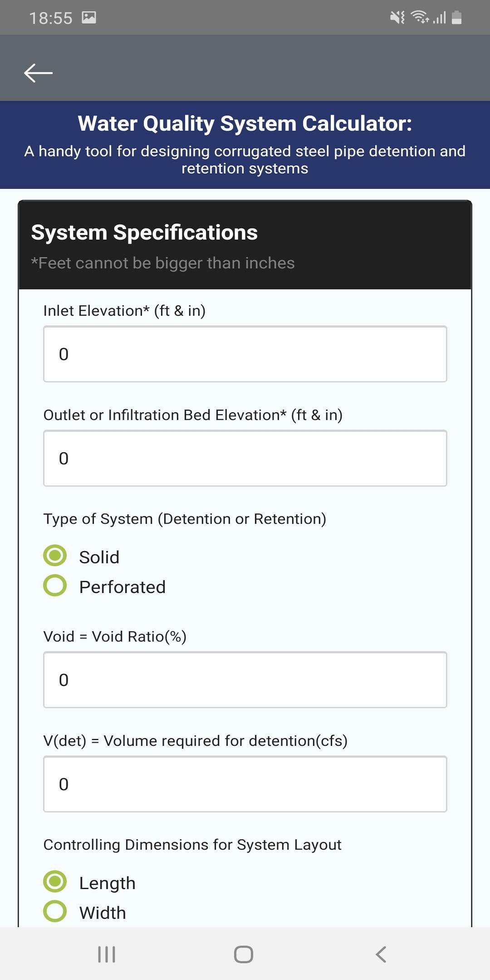Open the Android recent apps button
The image size is (490, 980).
[107, 954]
